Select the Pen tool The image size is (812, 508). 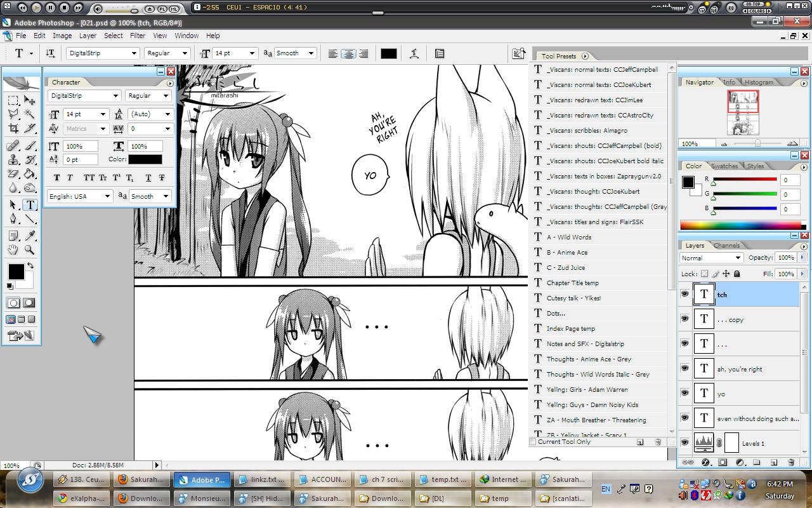(x=13, y=219)
